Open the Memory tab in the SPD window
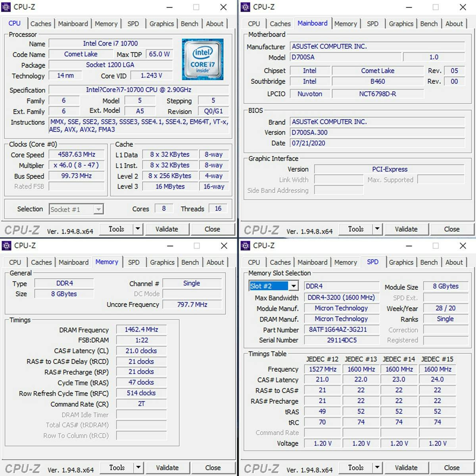Viewport: 476px width, 476px height. click(345, 262)
